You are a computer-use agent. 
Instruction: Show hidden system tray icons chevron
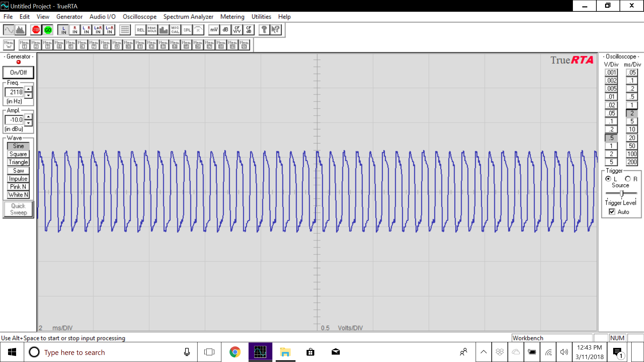(483, 352)
